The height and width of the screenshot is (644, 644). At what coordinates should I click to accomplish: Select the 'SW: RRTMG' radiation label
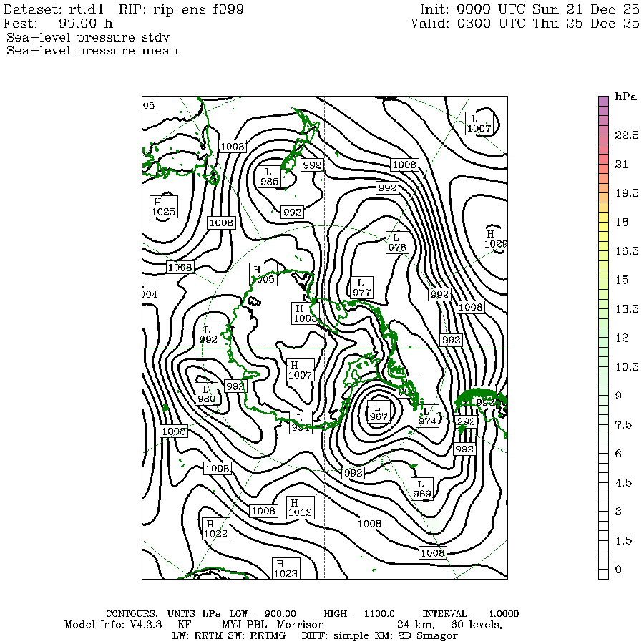pos(257,636)
